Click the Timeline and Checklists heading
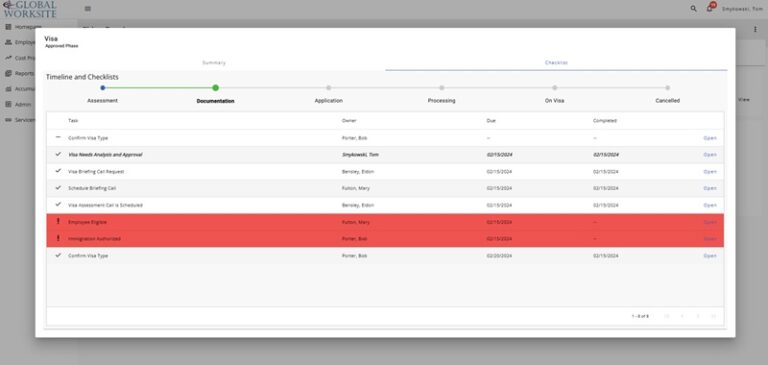 (x=82, y=77)
